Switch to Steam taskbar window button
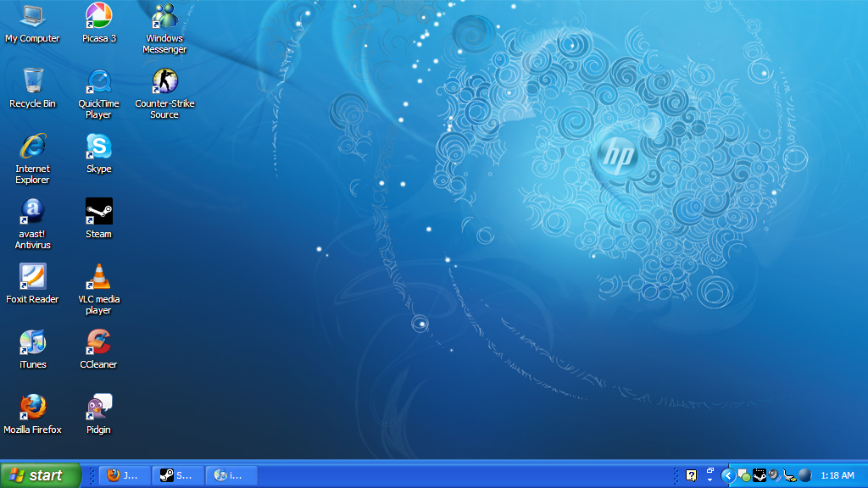This screenshot has height=488, width=868. [178, 475]
